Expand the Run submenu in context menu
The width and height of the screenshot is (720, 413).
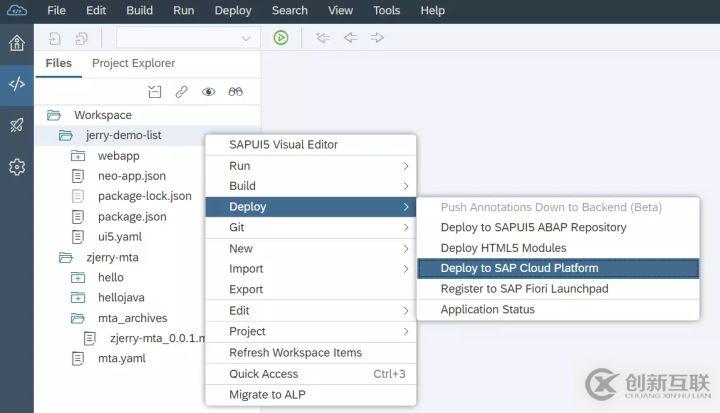tap(310, 165)
